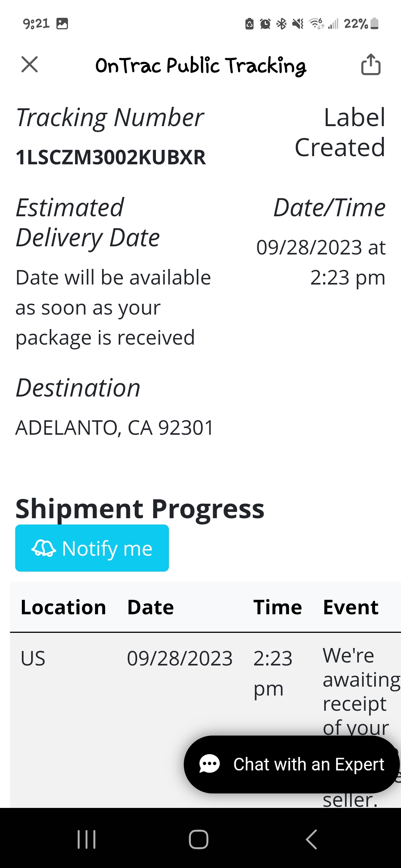Tap the muted sound status icon
The width and height of the screenshot is (401, 868).
click(x=297, y=24)
